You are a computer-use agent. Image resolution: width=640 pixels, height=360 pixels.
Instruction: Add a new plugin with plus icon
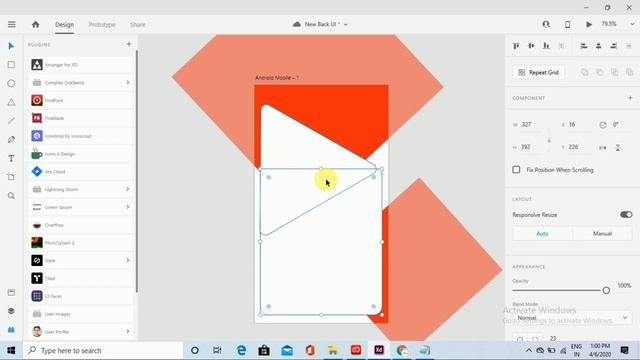(x=129, y=44)
